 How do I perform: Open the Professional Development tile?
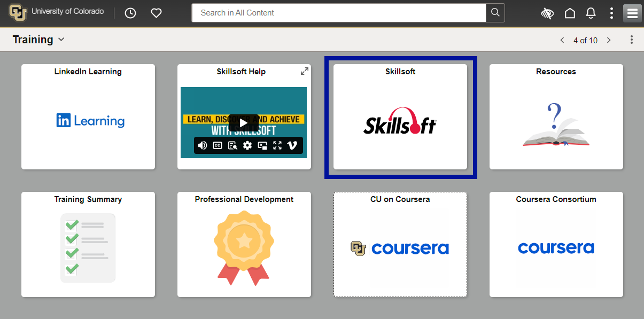coord(244,244)
